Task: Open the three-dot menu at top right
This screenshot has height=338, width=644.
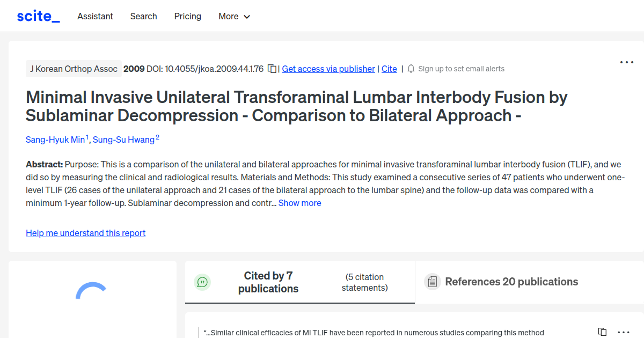Action: (626, 62)
